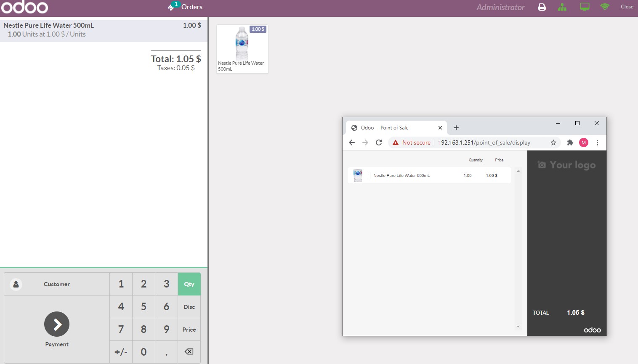The height and width of the screenshot is (364, 638).
Task: Open the Administrator user menu
Action: [500, 7]
